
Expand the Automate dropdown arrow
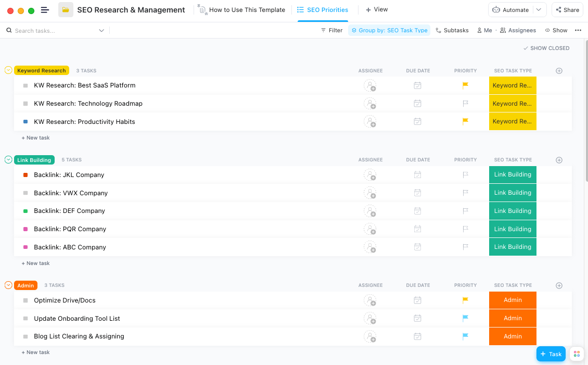pos(539,10)
